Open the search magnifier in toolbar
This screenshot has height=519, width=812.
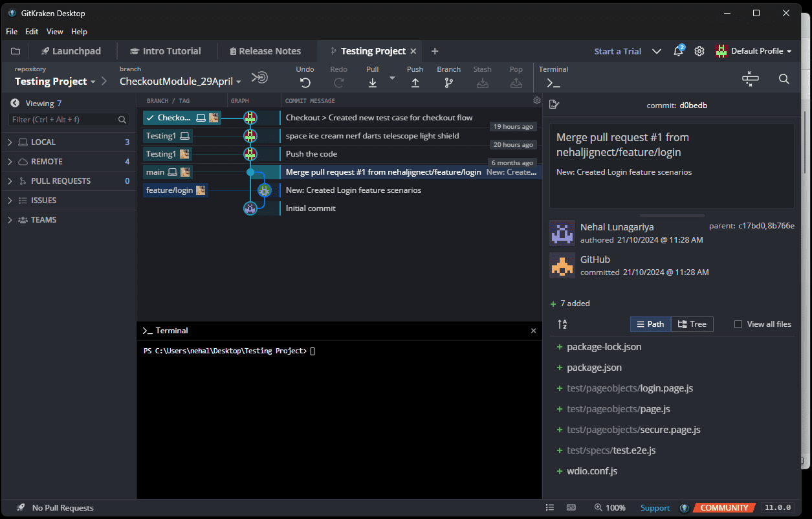(784, 79)
